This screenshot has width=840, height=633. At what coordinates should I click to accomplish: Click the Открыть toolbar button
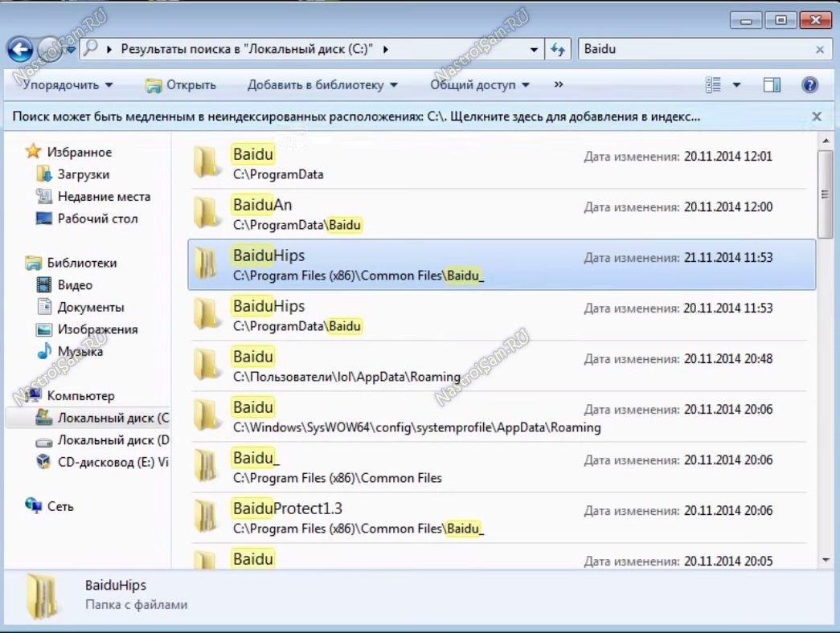[181, 84]
